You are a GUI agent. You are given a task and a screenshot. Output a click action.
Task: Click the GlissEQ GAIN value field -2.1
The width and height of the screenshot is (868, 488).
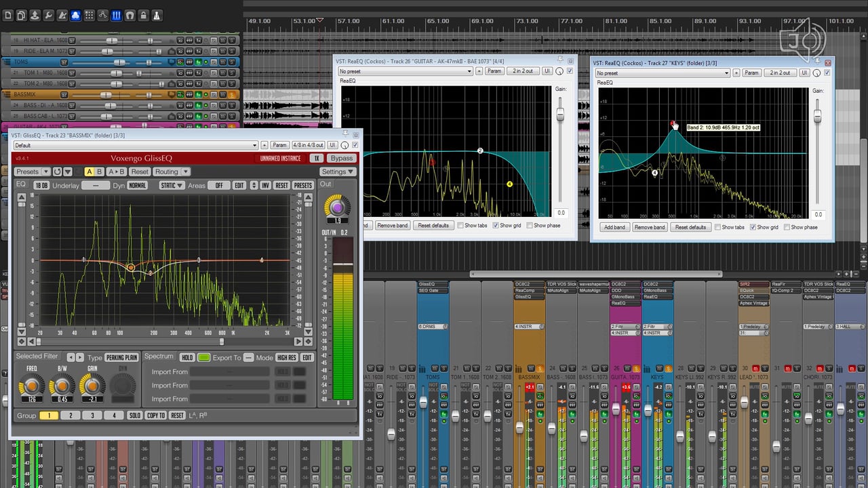tap(92, 399)
